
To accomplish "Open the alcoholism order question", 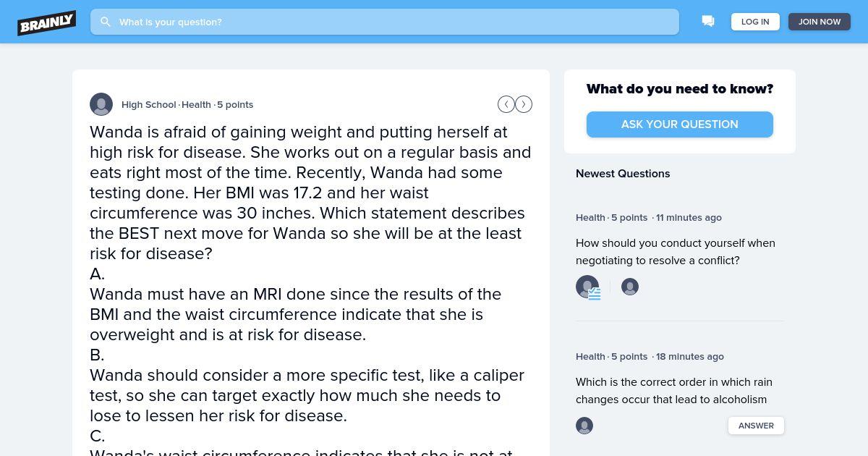I will pyautogui.click(x=674, y=391).
